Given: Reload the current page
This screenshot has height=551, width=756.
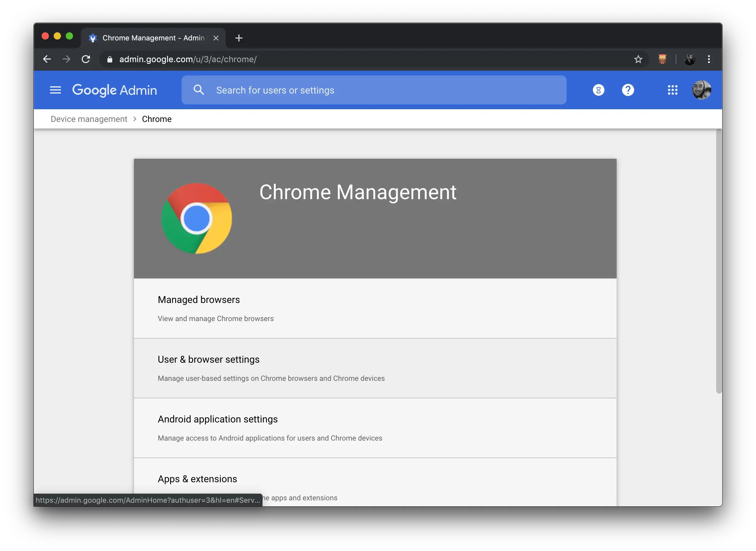Looking at the screenshot, I should [86, 59].
